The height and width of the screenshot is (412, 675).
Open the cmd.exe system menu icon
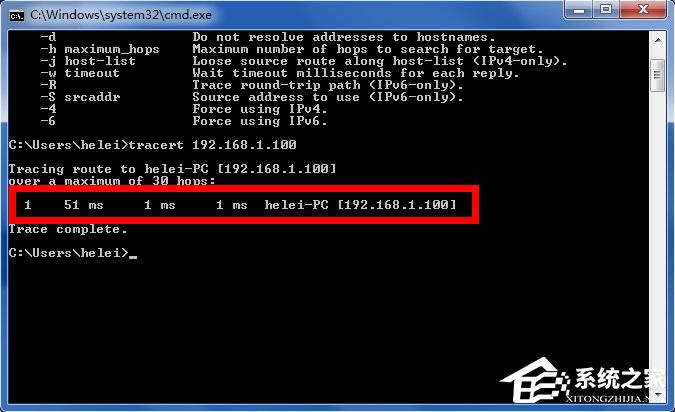point(16,16)
